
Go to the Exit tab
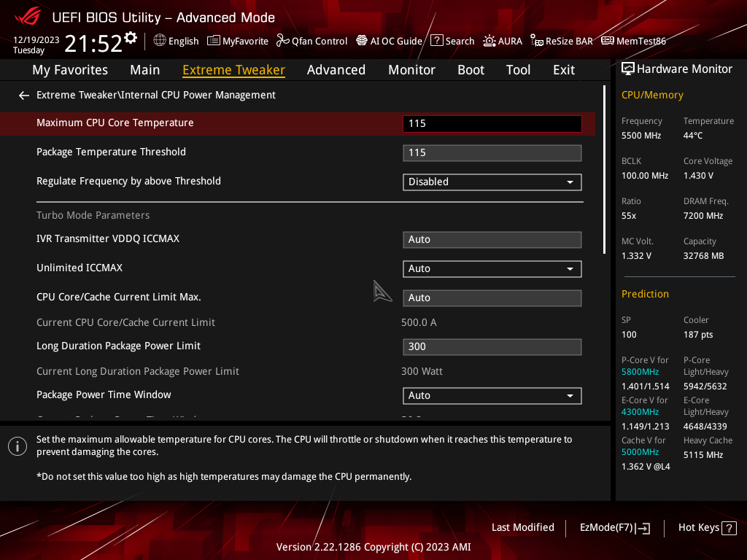[564, 70]
